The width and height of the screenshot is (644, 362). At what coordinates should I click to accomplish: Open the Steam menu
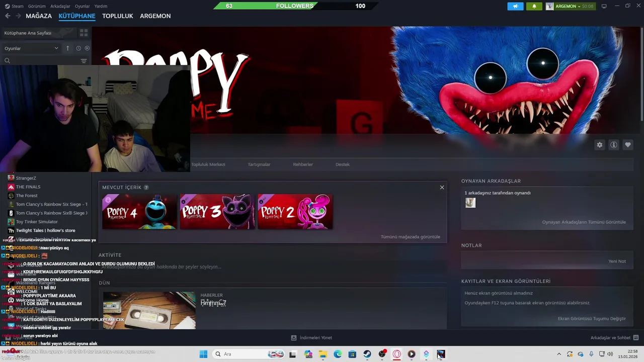coord(14,6)
